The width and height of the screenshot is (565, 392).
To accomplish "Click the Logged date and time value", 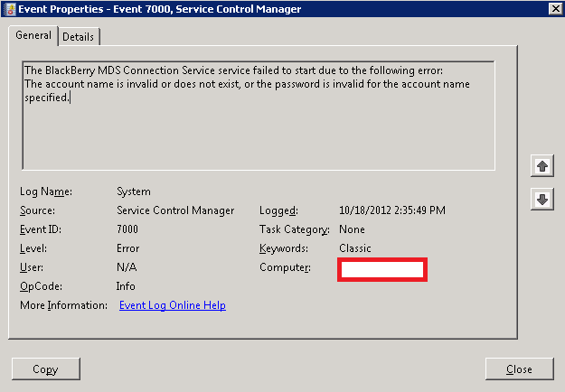I will [x=391, y=210].
